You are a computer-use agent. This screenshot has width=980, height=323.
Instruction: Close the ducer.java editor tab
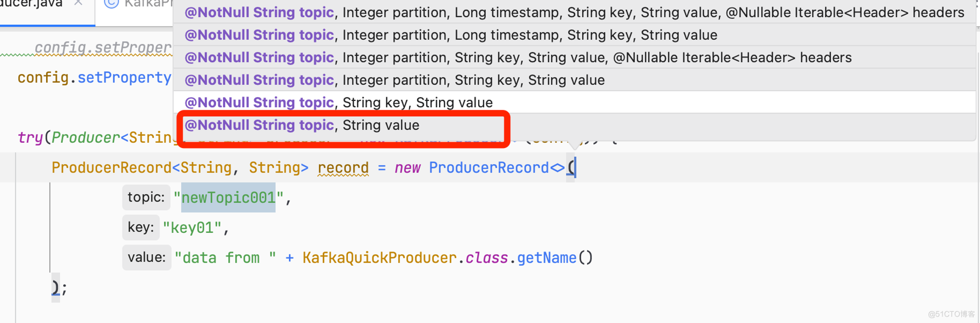point(78,3)
